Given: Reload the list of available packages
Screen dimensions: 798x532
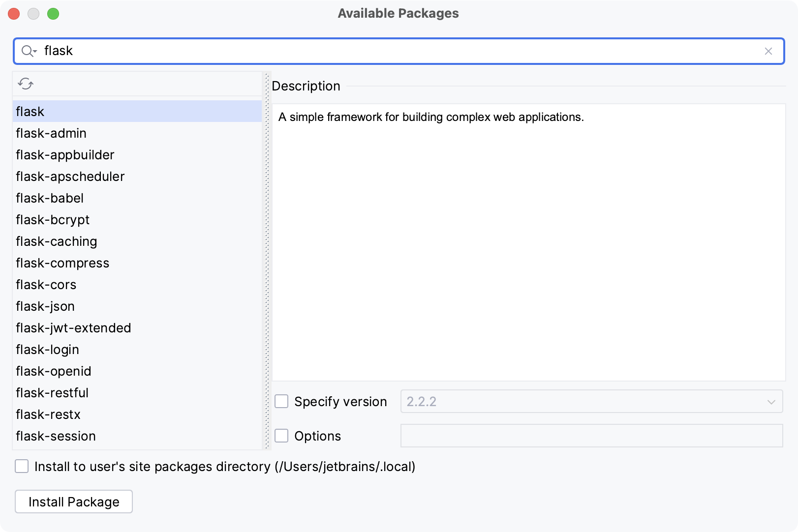Looking at the screenshot, I should (25, 84).
